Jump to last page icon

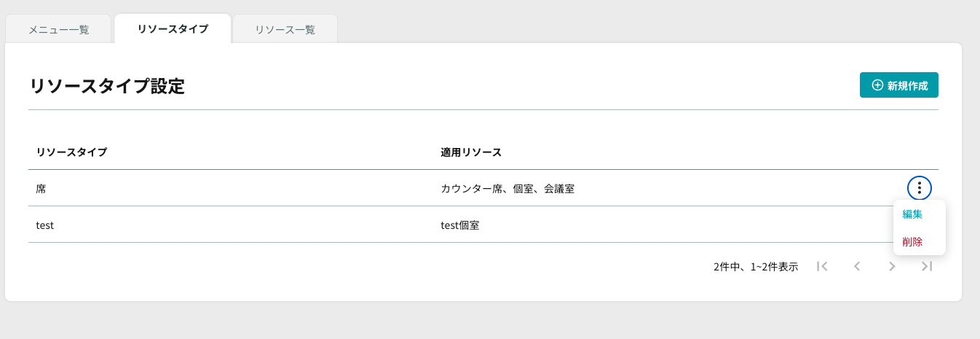pos(927,267)
